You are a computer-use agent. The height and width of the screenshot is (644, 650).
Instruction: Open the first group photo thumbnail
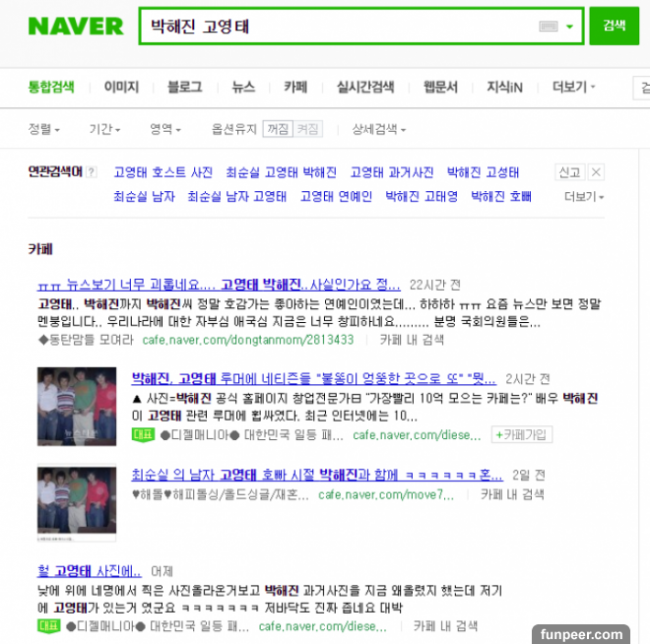[x=77, y=406]
